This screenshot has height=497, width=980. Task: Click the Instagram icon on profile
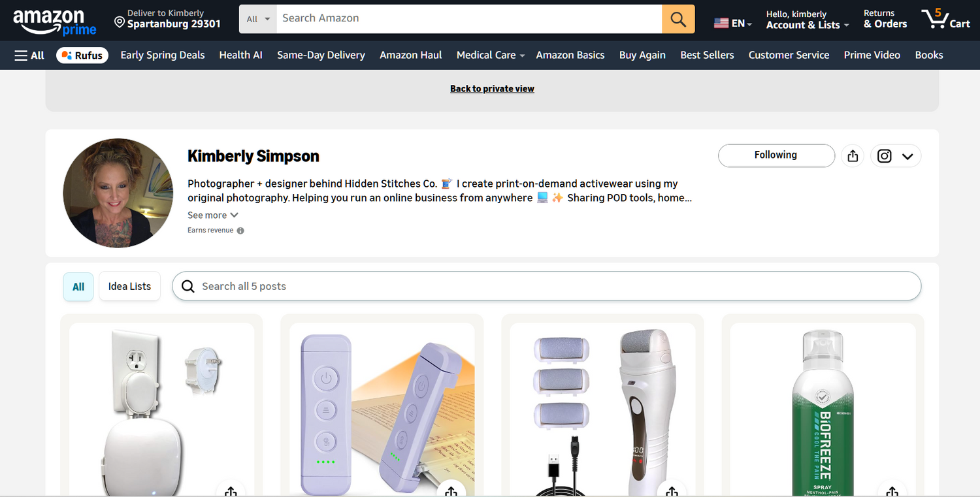884,156
